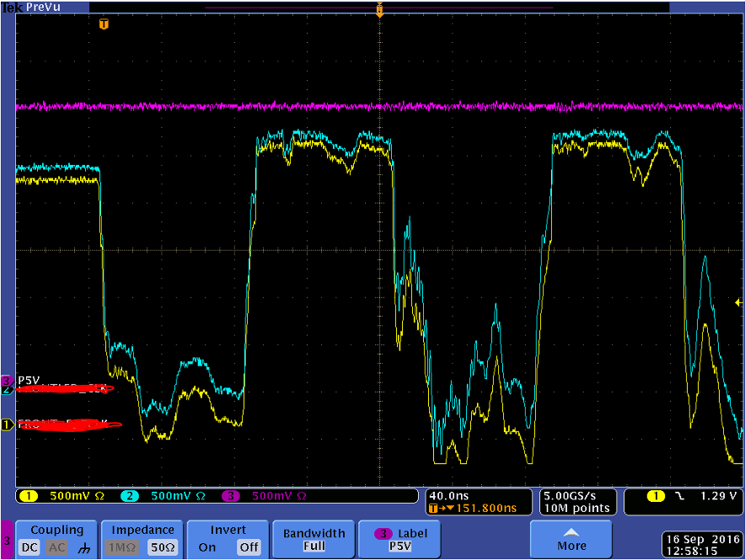Click the orange trigger position marker at top

[x=379, y=9]
